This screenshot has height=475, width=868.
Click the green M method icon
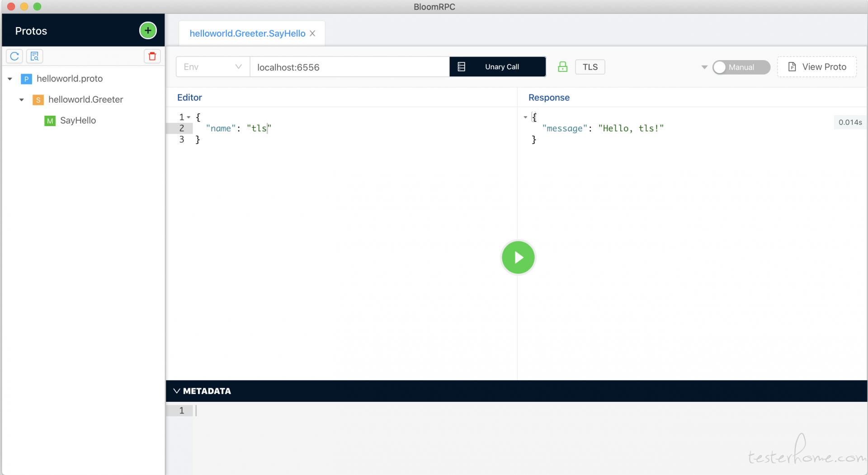click(x=50, y=121)
